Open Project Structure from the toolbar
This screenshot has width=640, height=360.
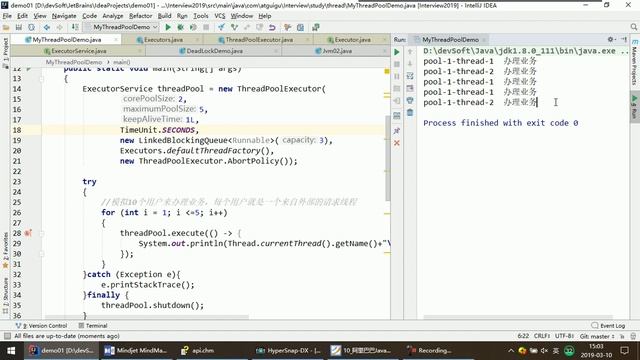point(300,27)
